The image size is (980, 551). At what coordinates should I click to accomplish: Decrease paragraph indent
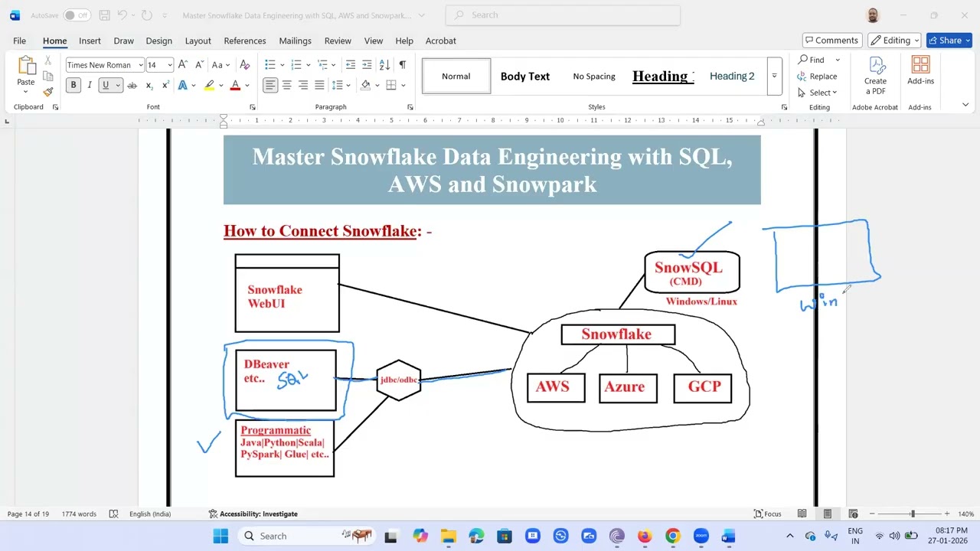pyautogui.click(x=351, y=65)
